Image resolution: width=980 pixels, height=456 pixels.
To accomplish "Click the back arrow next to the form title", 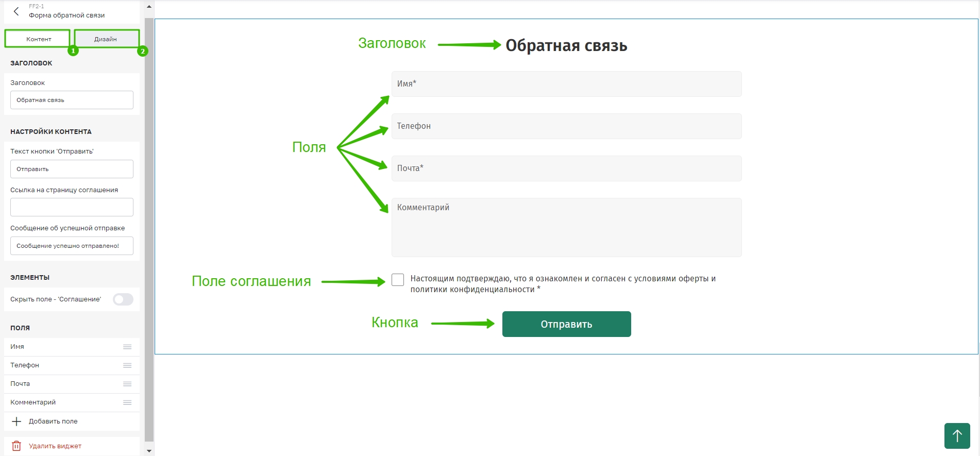I will pos(16,11).
